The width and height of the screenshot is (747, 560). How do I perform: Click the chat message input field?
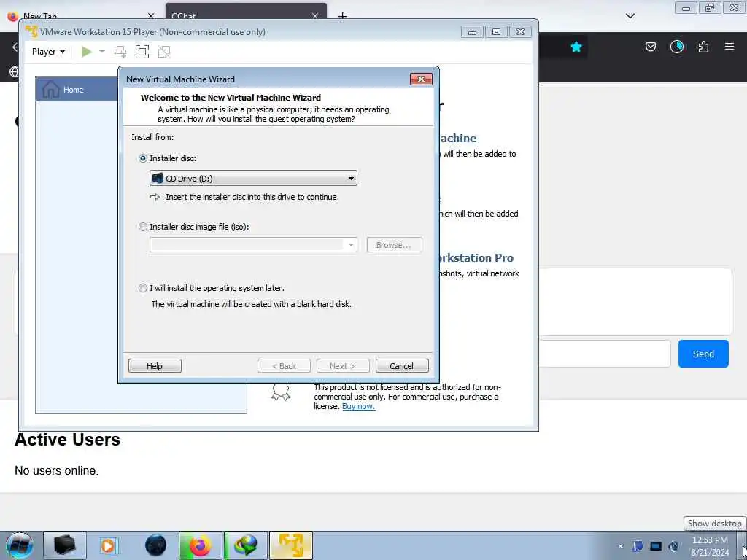pos(604,354)
